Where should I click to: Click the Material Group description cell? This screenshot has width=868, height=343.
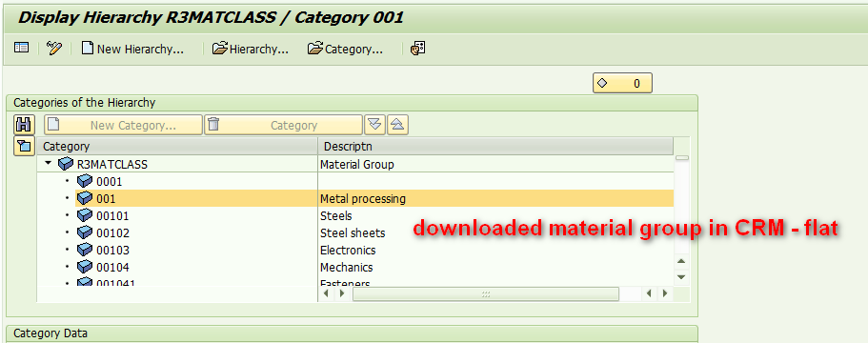click(495, 164)
